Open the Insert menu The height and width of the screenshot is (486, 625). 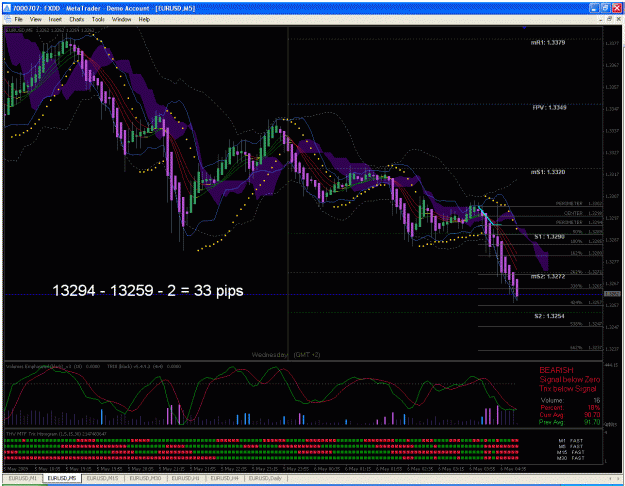(55, 19)
